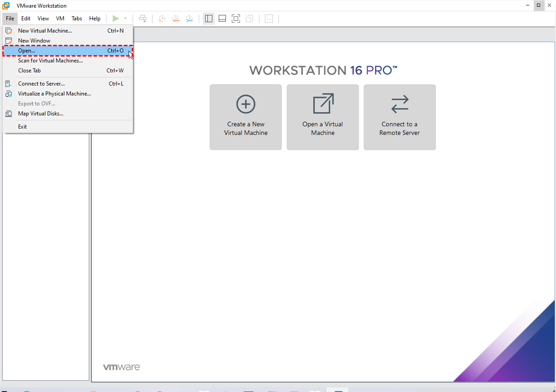The image size is (556, 392).
Task: Click the Revert to Snapshot icon
Action: pos(176,19)
